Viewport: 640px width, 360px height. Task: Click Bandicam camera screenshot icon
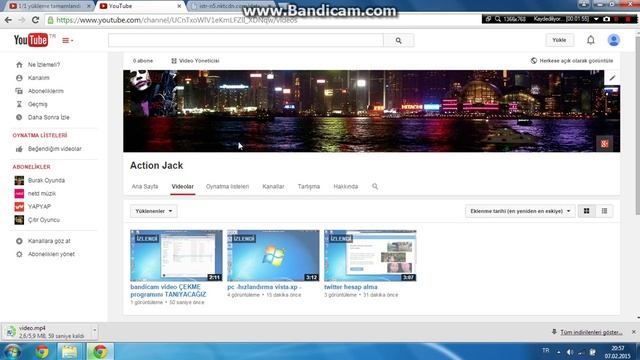pyautogui.click(x=607, y=19)
